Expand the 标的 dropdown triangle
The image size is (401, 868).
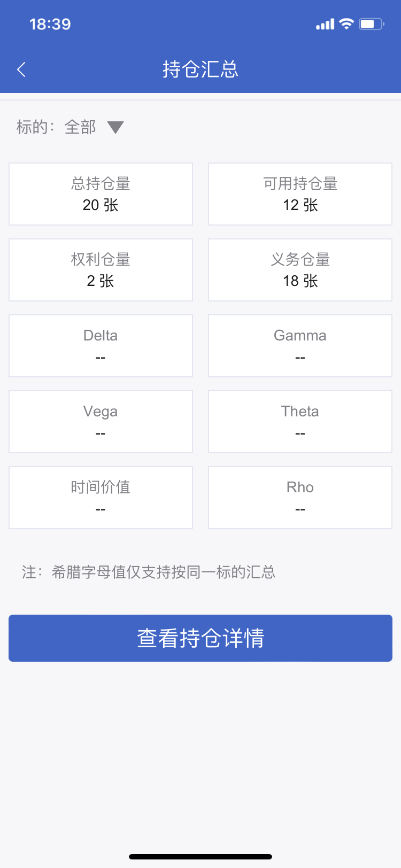[x=115, y=127]
